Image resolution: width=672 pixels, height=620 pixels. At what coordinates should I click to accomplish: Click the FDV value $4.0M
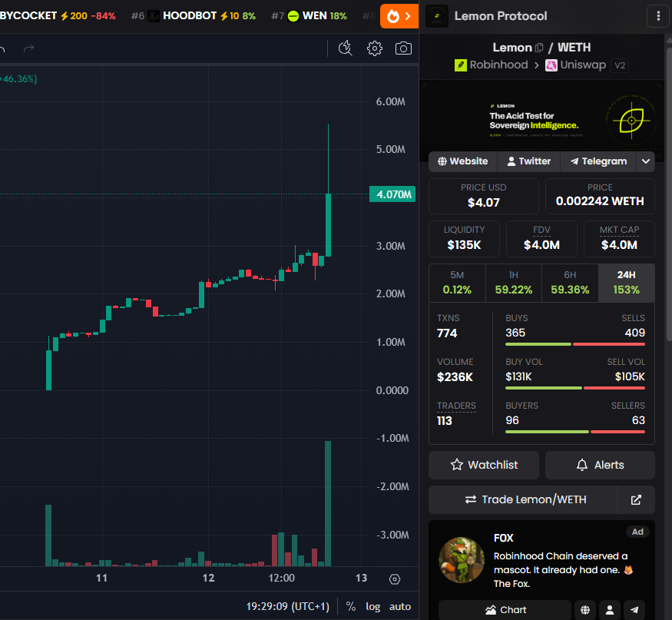point(541,245)
